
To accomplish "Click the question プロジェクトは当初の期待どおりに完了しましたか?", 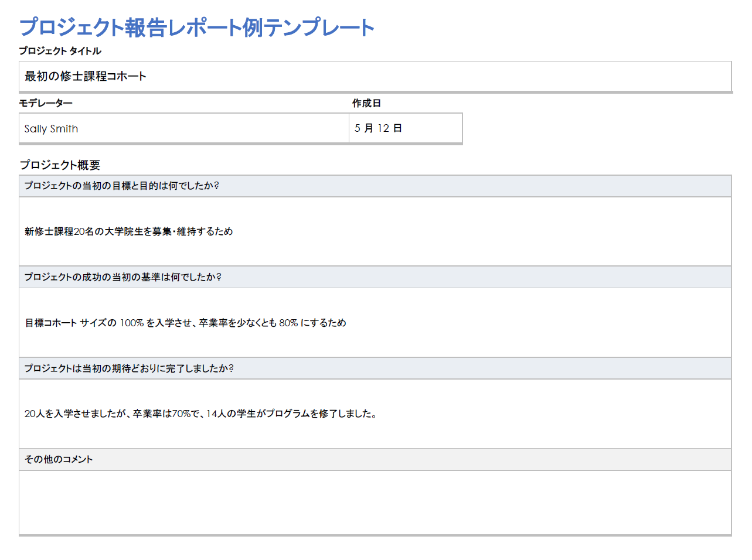I will tap(375, 368).
